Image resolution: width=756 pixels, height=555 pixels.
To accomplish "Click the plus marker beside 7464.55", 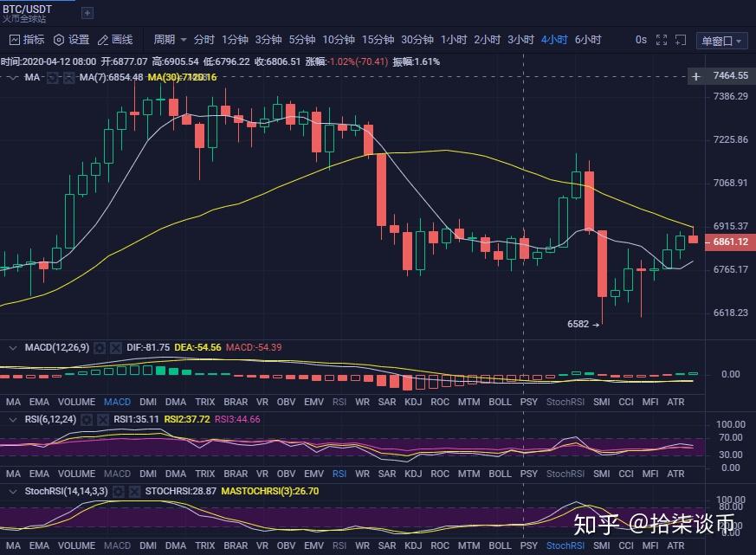I will point(695,76).
